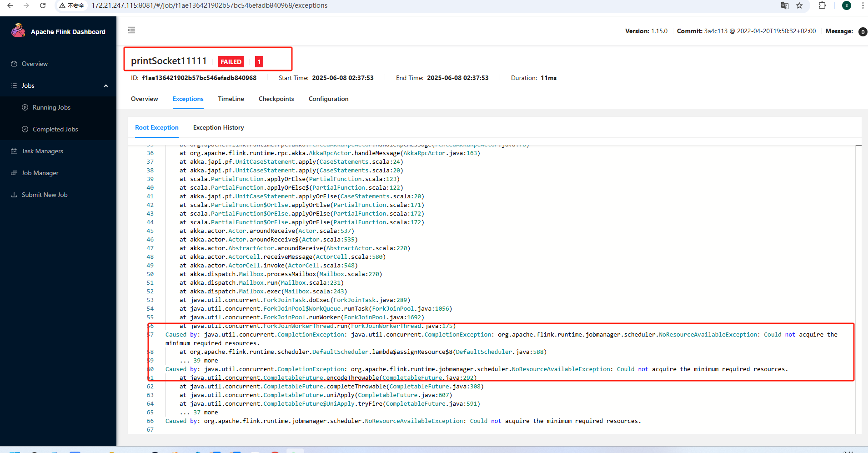Open Job Manager page

pyautogui.click(x=40, y=173)
